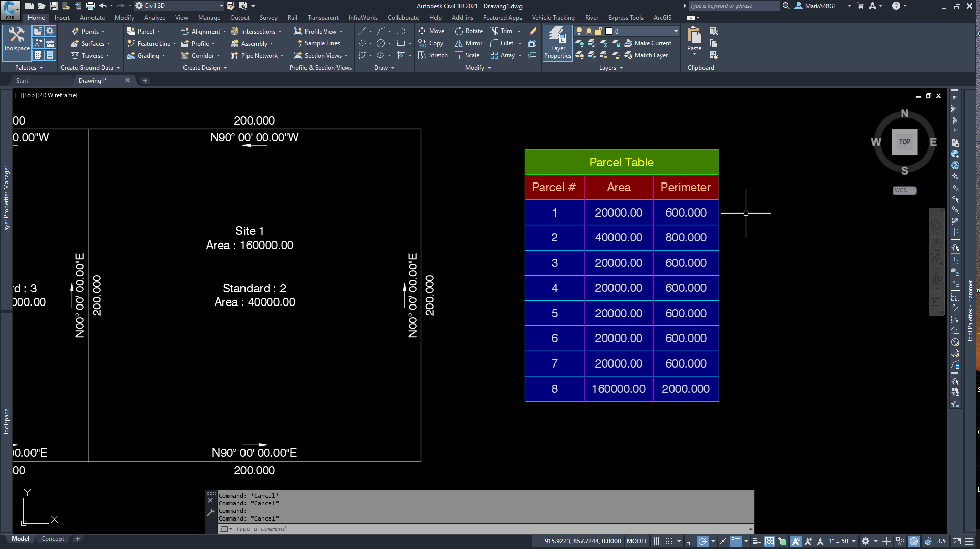Screen dimensions: 980x549
Task: Expand the Paste dropdown in Clipboard panel
Action: point(694,54)
